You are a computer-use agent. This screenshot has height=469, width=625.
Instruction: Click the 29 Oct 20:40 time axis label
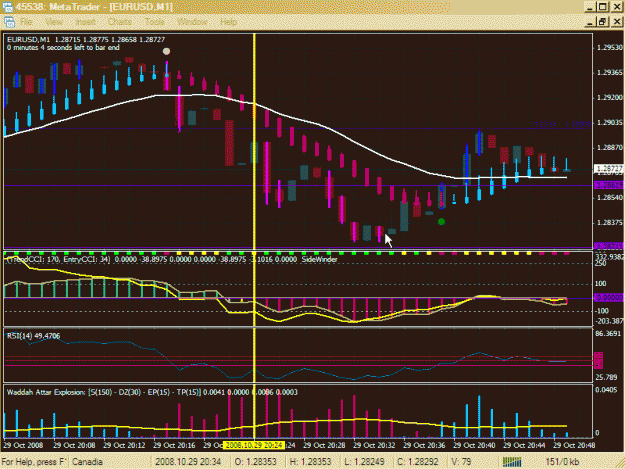474,445
